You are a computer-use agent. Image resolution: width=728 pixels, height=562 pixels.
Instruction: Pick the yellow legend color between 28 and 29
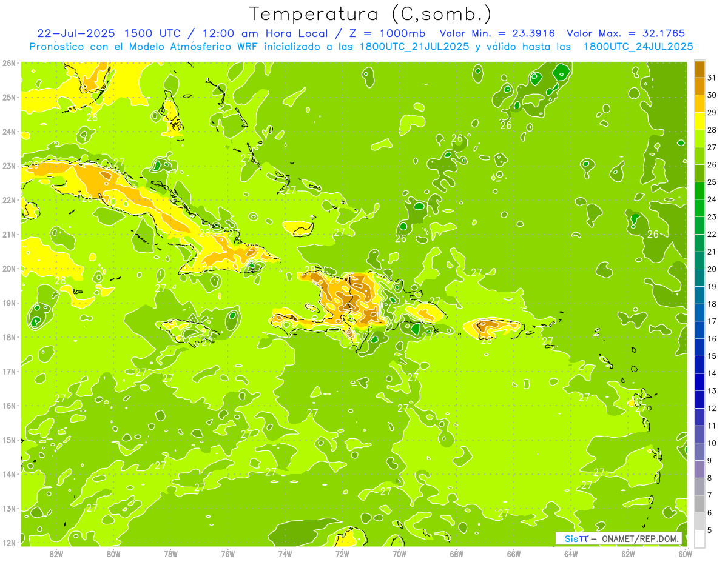click(699, 121)
